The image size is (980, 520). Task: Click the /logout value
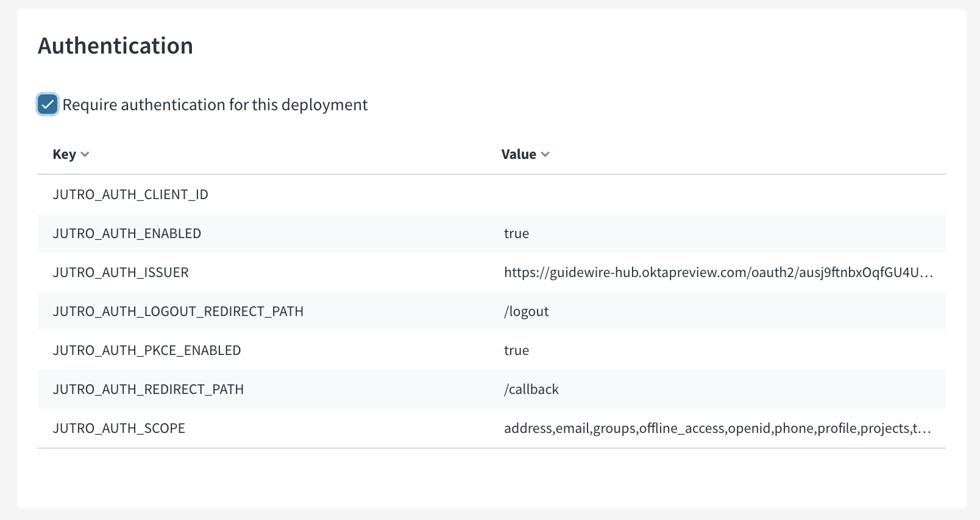[x=526, y=311]
